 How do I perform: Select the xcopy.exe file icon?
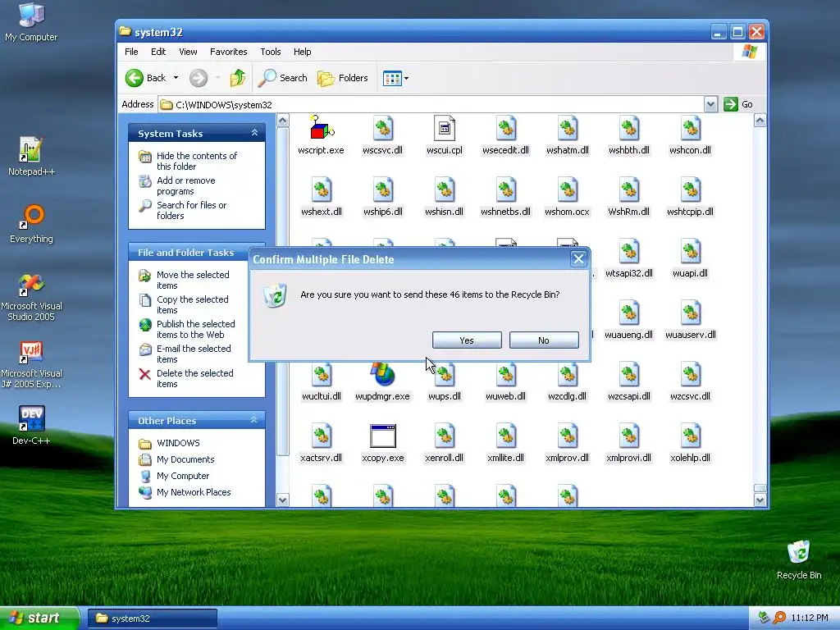tap(382, 436)
